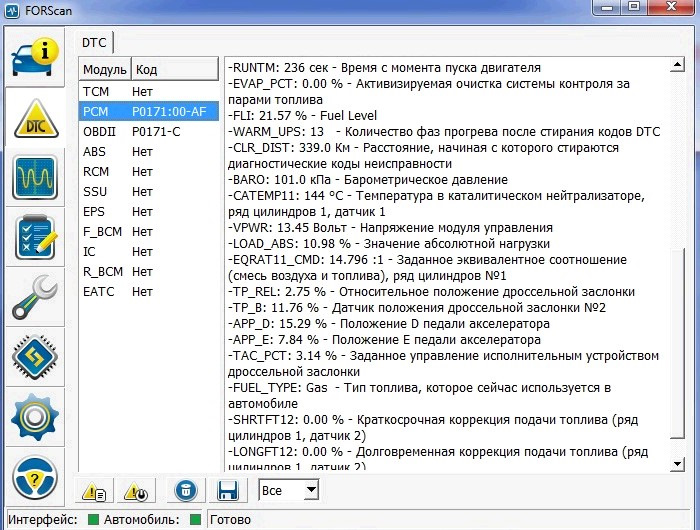Select the R_BCM module row
This screenshot has height=530, width=700.
(x=149, y=271)
